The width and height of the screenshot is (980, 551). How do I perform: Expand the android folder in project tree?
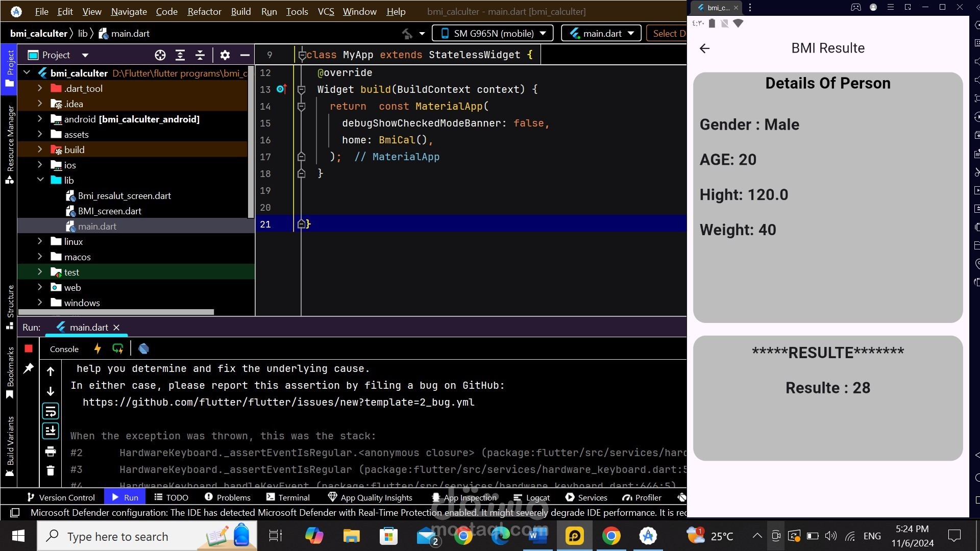[x=40, y=119]
